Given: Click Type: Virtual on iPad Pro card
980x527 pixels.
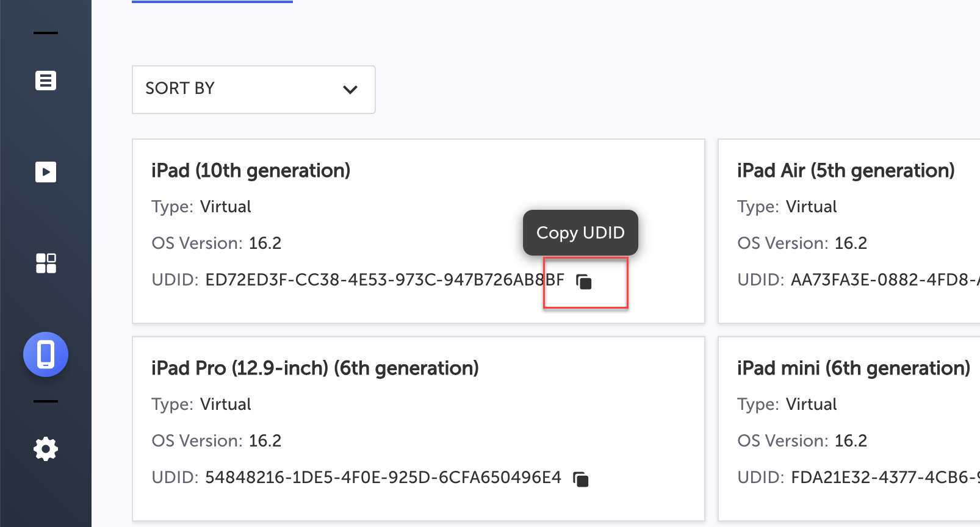Looking at the screenshot, I should (x=201, y=404).
